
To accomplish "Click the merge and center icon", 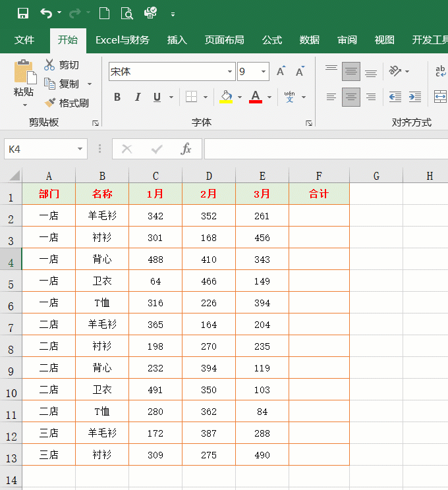I will coord(441,97).
